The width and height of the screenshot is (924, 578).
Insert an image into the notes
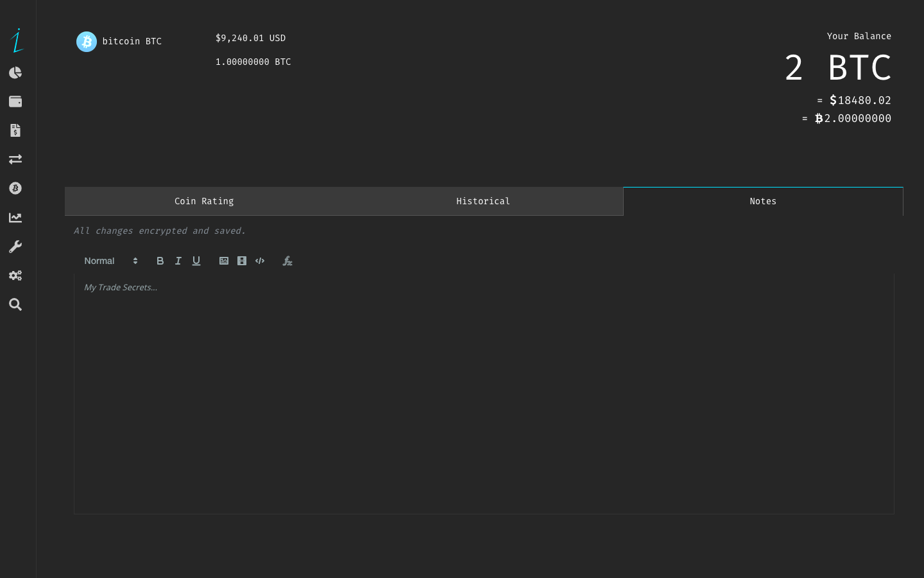[x=224, y=261]
